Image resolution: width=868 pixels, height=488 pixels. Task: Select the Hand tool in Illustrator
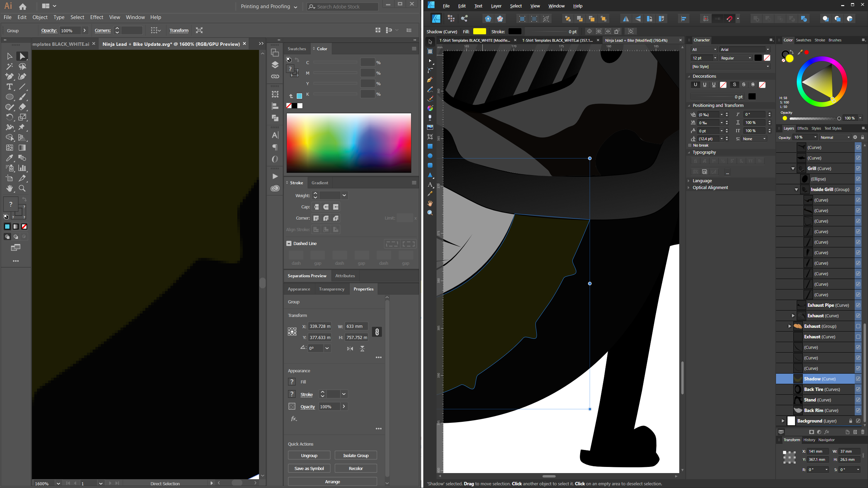pos(10,188)
